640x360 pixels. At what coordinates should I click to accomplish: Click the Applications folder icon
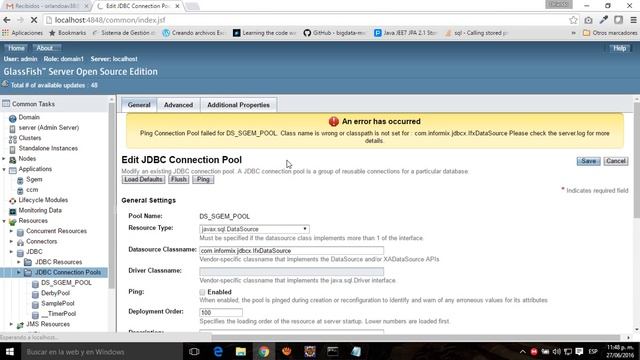point(13,169)
